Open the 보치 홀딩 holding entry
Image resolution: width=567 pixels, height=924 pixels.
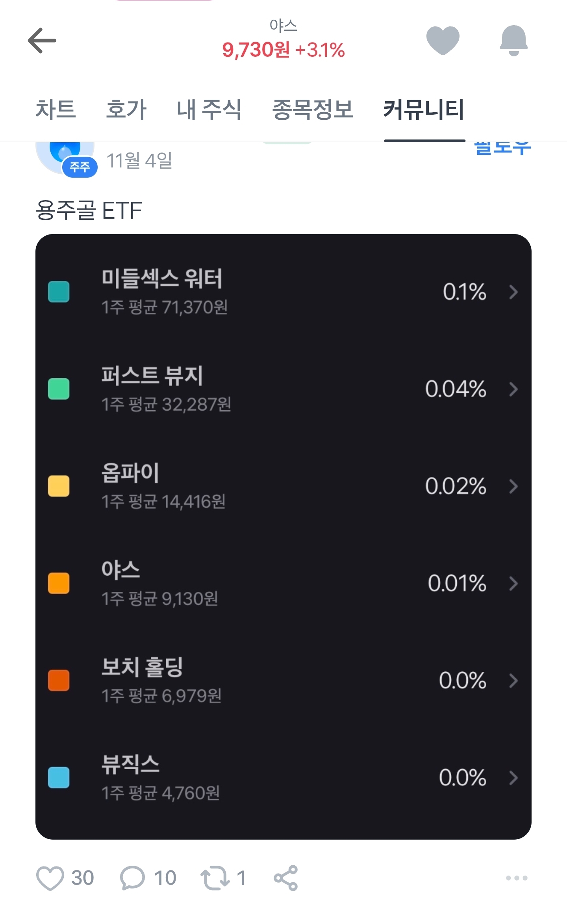click(143, 667)
